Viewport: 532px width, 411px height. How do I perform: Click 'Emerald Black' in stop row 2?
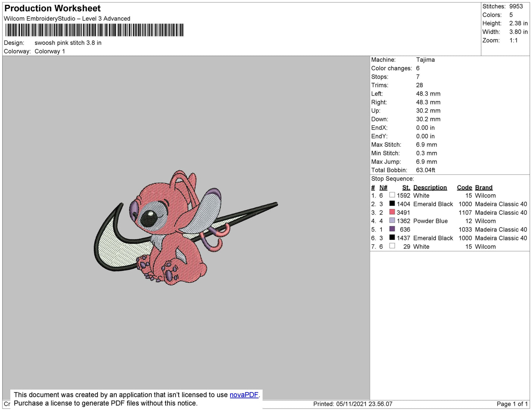(433, 204)
